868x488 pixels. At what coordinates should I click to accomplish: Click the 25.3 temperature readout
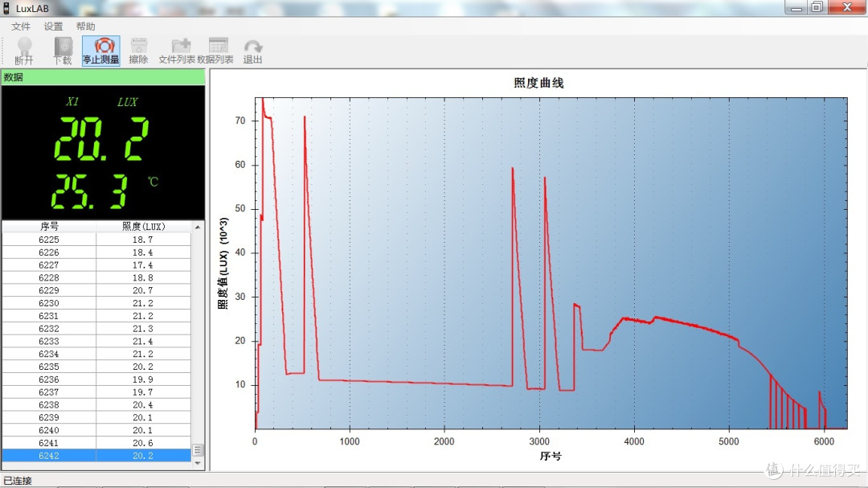point(90,191)
